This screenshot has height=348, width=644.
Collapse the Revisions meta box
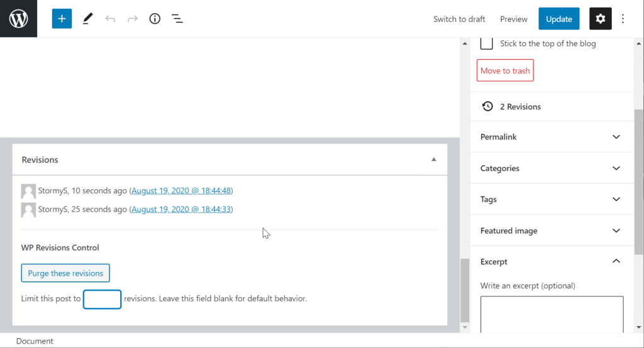pyautogui.click(x=433, y=160)
